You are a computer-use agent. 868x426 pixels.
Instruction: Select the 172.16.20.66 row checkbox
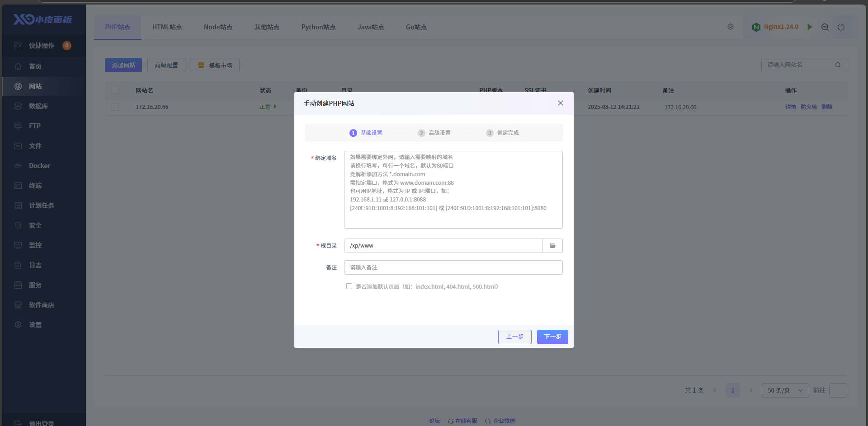pyautogui.click(x=115, y=107)
